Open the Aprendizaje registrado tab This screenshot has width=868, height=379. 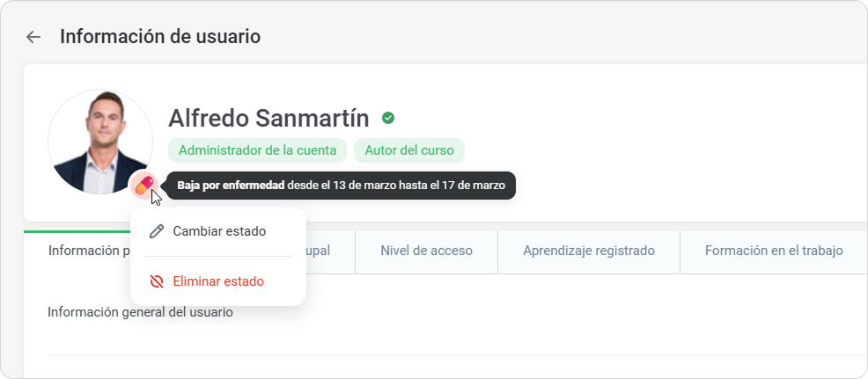pyautogui.click(x=588, y=251)
